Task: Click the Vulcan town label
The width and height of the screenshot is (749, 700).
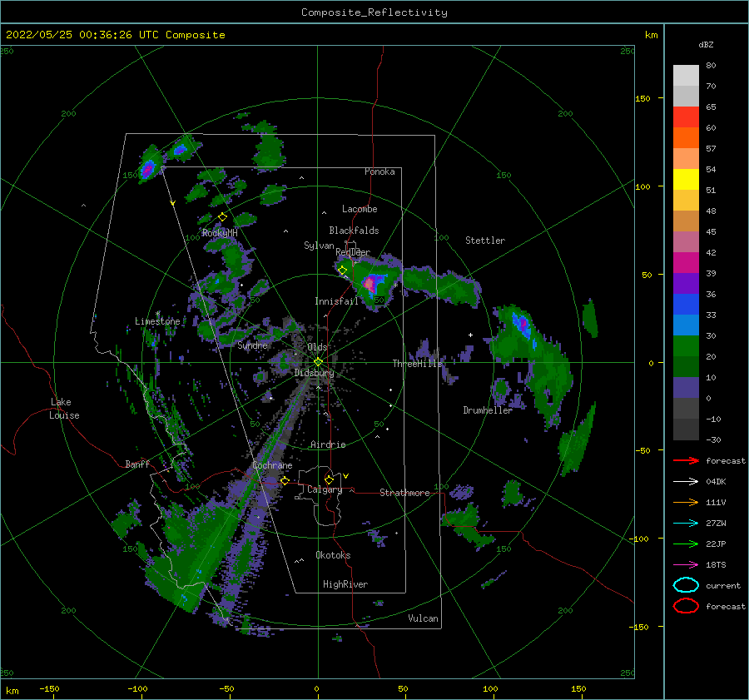Action: click(x=424, y=618)
